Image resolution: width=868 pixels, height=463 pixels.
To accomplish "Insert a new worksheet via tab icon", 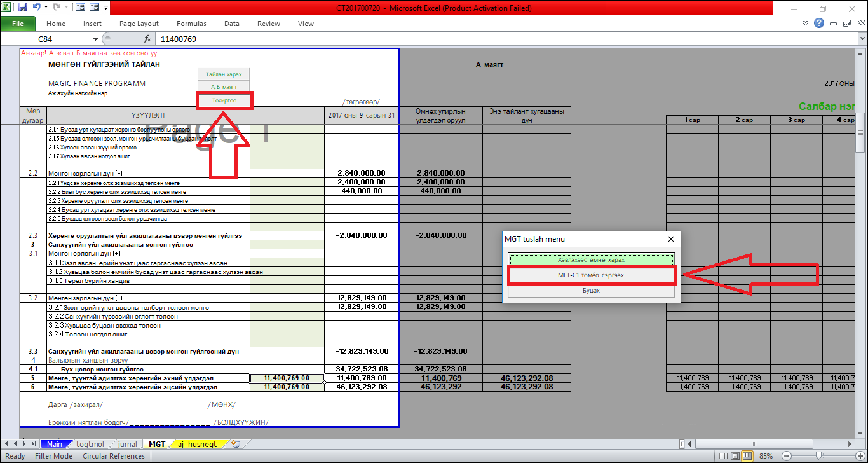I will [x=236, y=444].
